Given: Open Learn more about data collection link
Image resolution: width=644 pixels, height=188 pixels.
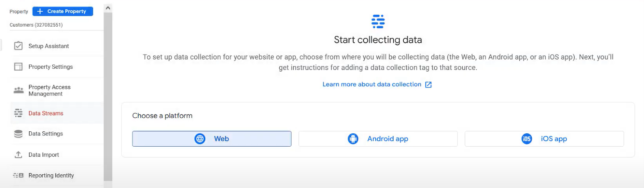Looking at the screenshot, I should [x=372, y=84].
